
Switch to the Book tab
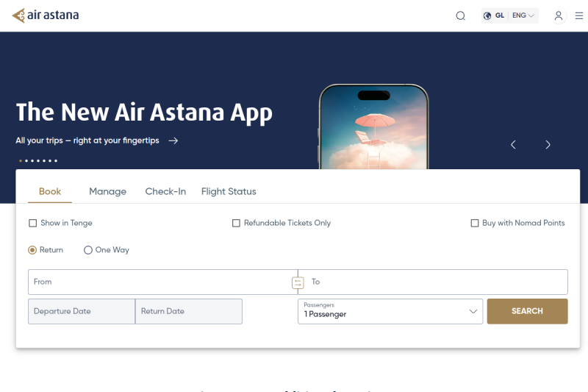tap(50, 192)
